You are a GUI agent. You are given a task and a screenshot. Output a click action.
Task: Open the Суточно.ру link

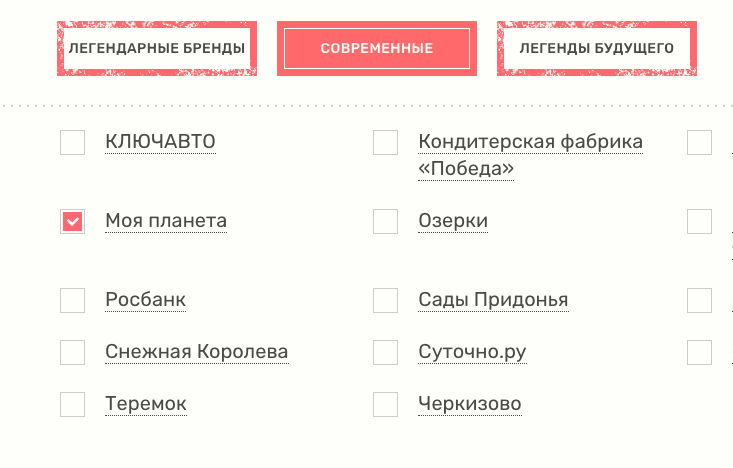click(x=472, y=352)
